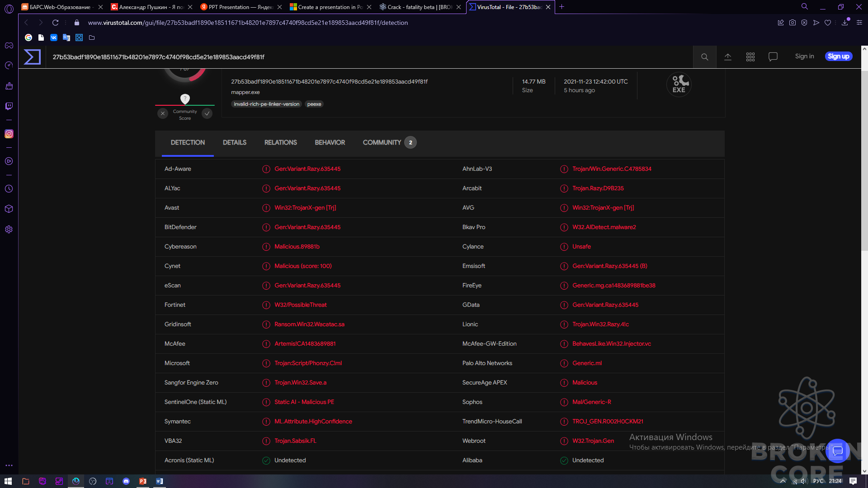Switch to the DETAILS tab
Viewport: 868px width, 488px height.
[x=235, y=143]
